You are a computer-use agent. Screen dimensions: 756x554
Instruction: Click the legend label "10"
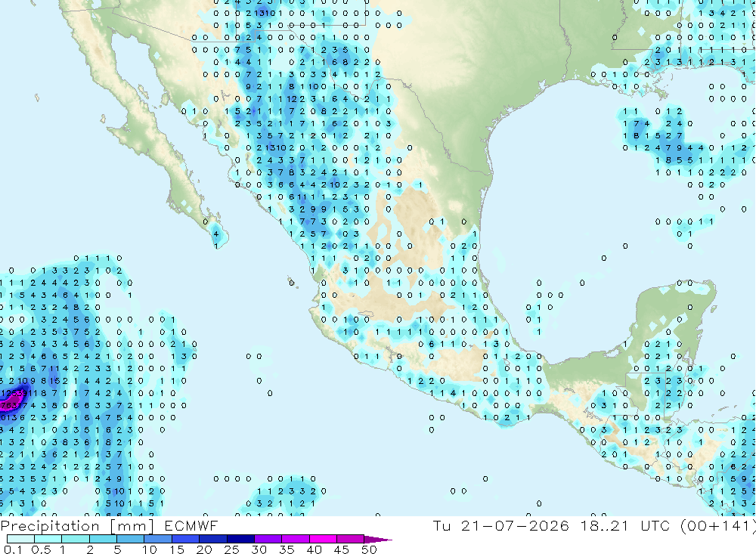(150, 549)
